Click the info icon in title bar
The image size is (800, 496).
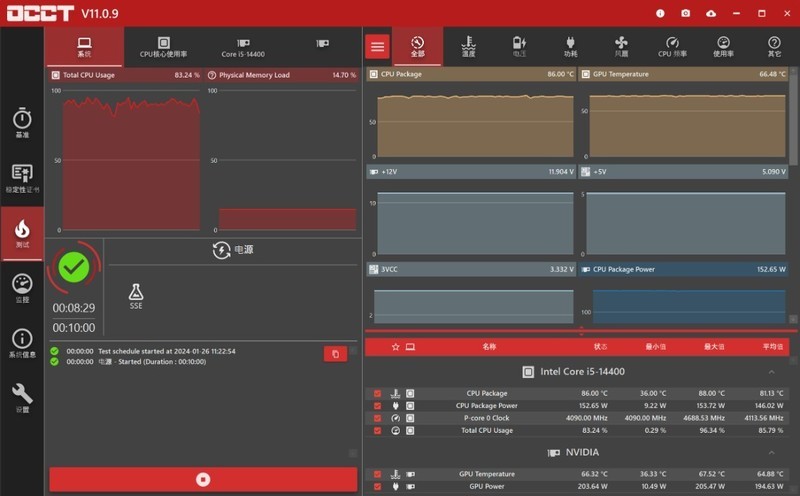[660, 13]
